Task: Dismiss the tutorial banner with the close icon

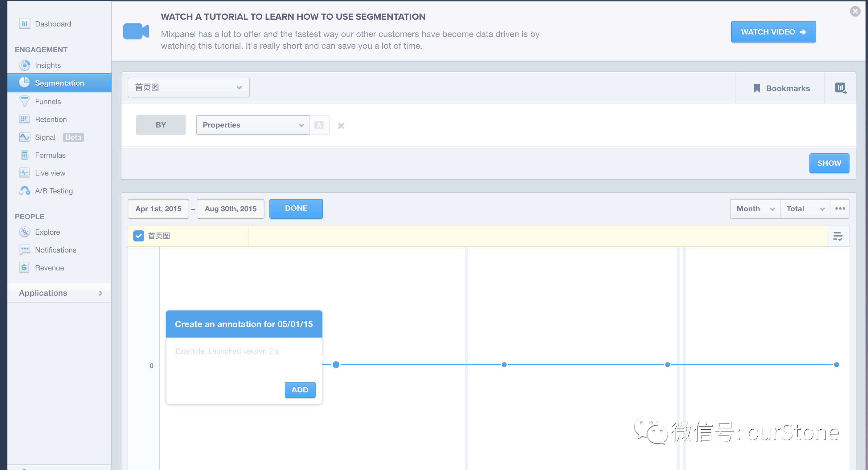Action: click(855, 11)
